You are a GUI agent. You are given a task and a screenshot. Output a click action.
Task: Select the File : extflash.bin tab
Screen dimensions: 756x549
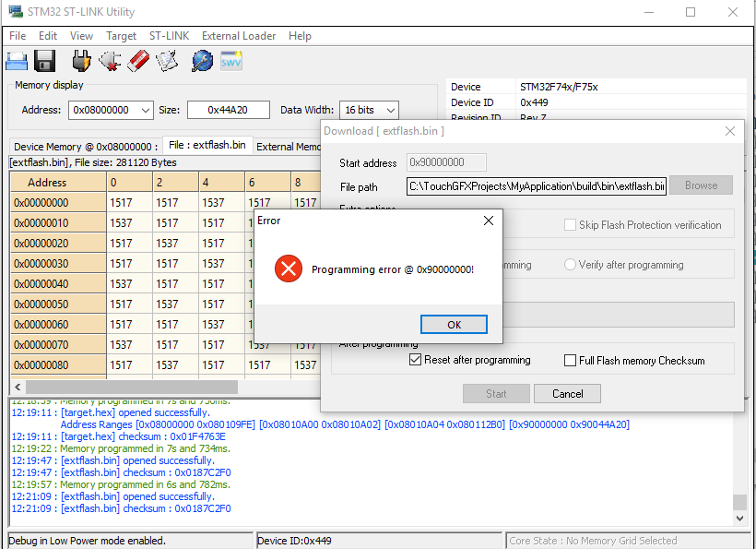click(x=207, y=145)
